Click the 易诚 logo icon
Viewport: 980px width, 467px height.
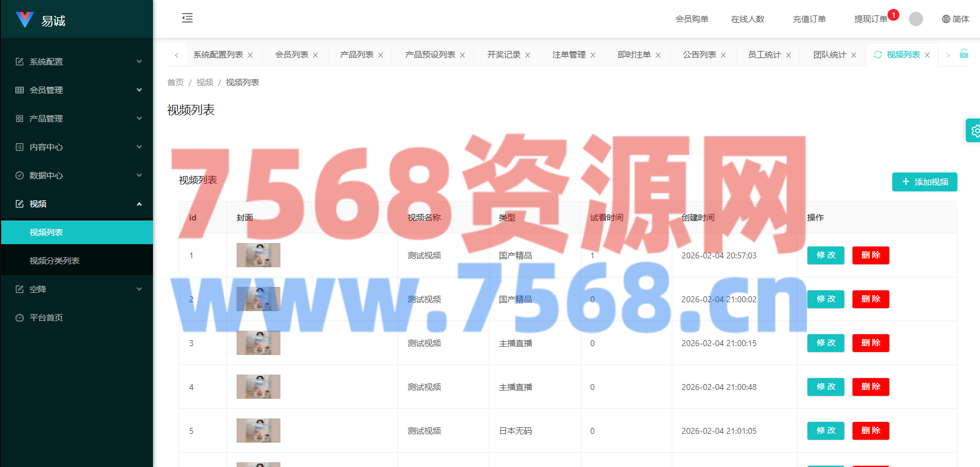click(x=25, y=20)
